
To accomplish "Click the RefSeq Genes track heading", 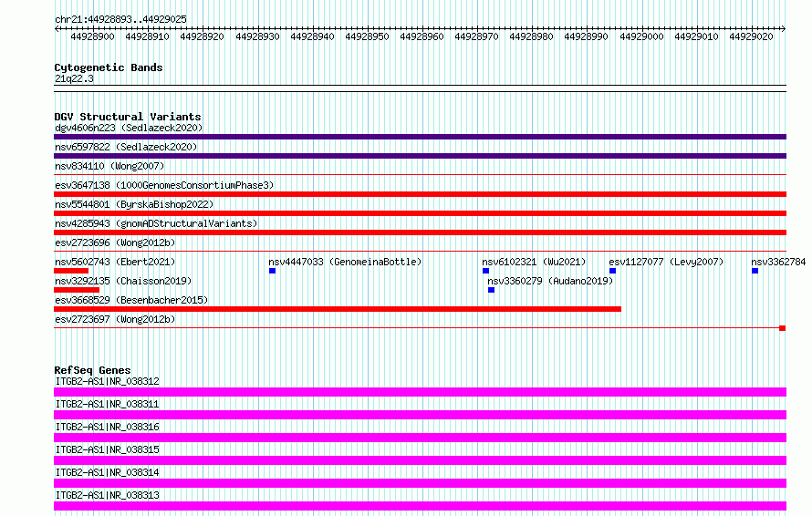I will point(92,370).
